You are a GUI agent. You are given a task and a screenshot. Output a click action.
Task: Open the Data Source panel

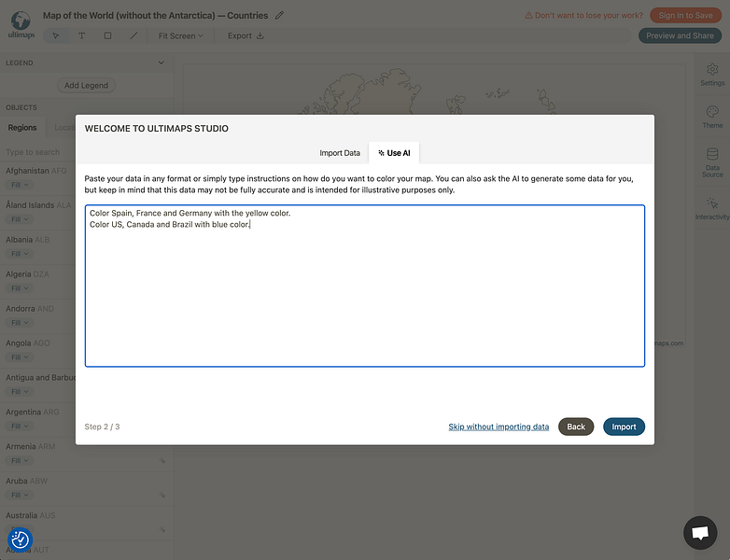click(712, 162)
